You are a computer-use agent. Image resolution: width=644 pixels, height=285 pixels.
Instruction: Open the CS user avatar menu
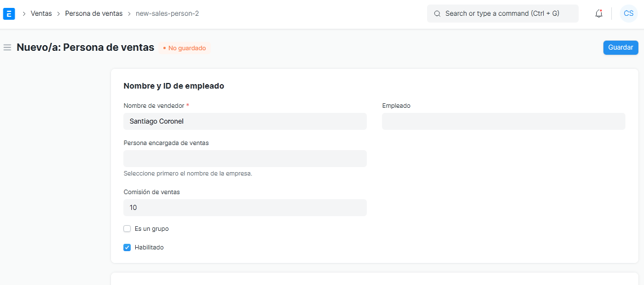[628, 14]
